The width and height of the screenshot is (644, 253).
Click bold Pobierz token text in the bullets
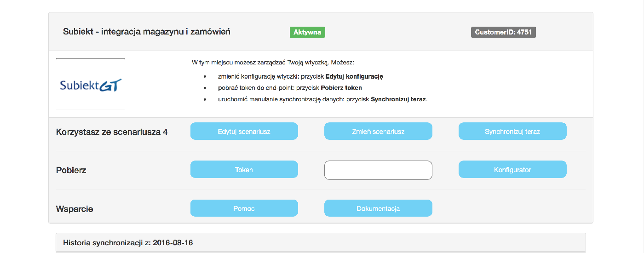(341, 87)
